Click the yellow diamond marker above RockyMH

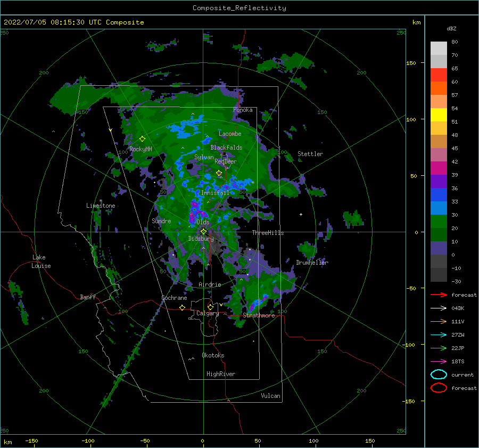[x=142, y=139]
